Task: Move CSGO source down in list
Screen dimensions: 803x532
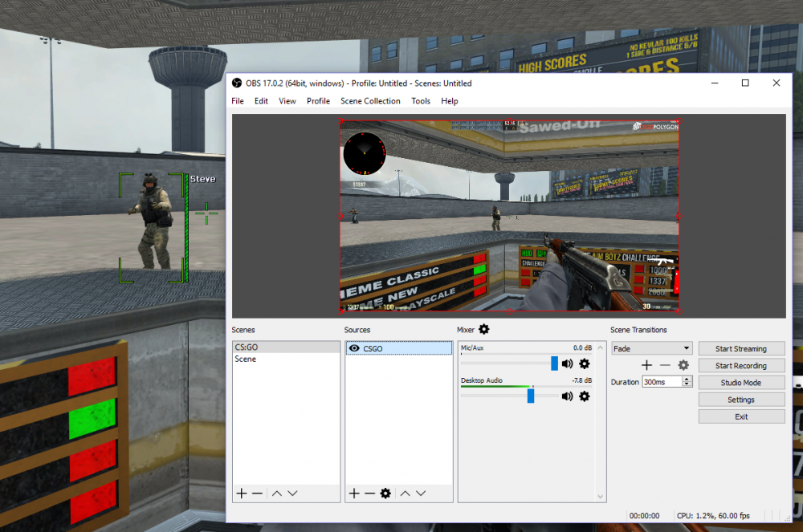Action: click(421, 493)
